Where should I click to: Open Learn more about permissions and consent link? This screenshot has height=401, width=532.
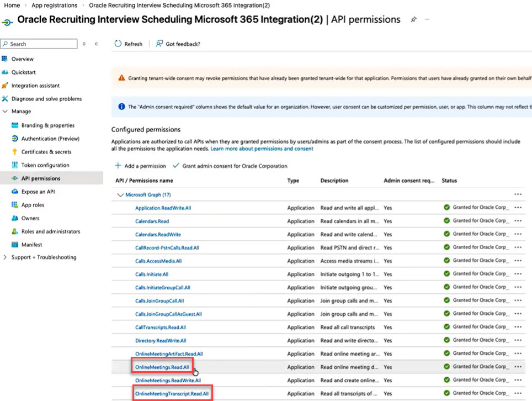click(x=262, y=149)
